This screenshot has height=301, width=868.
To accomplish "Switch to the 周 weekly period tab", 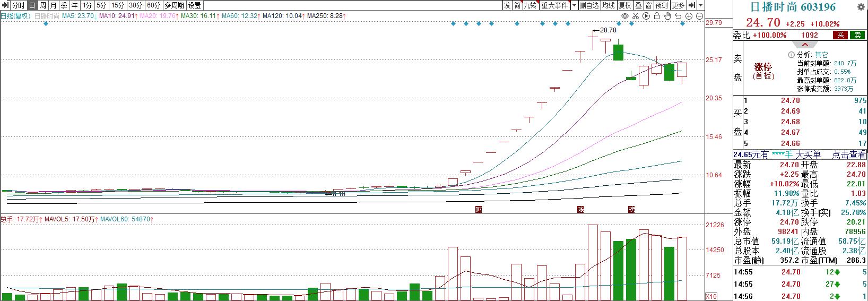I will (x=43, y=5).
